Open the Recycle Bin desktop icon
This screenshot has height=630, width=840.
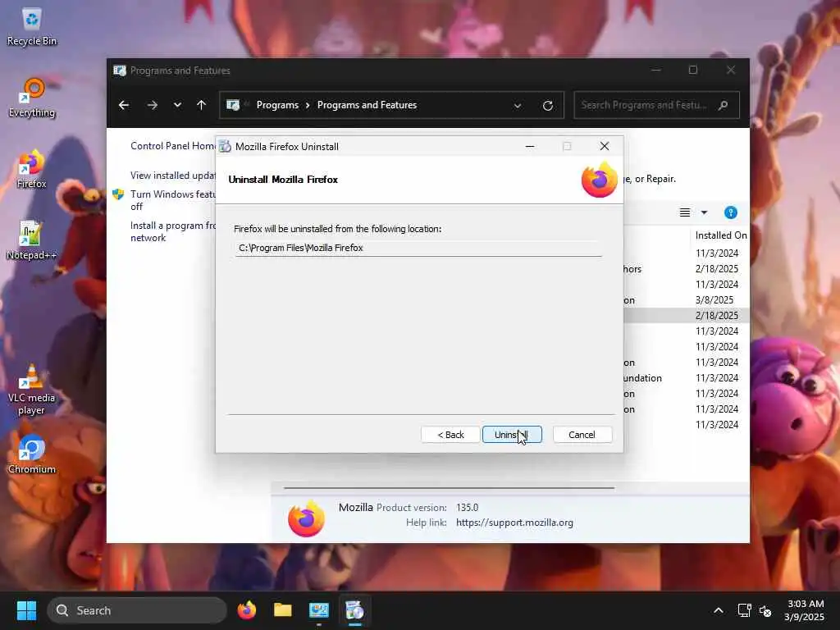click(x=32, y=27)
